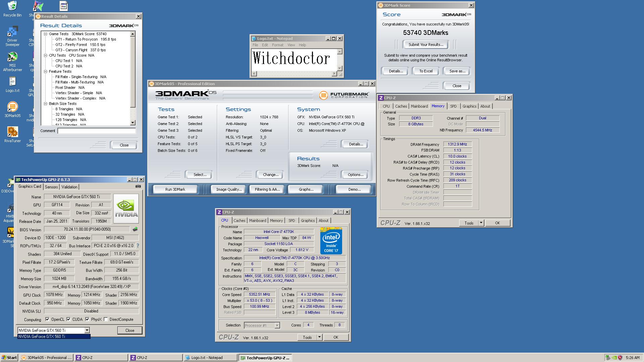Click the Run 3DMark button
644x362 pixels.
click(x=175, y=189)
